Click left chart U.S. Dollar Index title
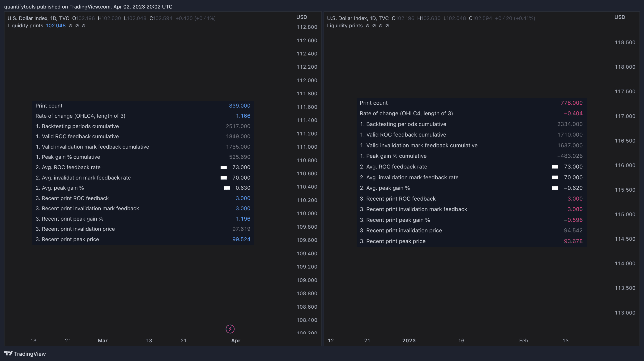This screenshot has width=644, height=361. (x=38, y=18)
